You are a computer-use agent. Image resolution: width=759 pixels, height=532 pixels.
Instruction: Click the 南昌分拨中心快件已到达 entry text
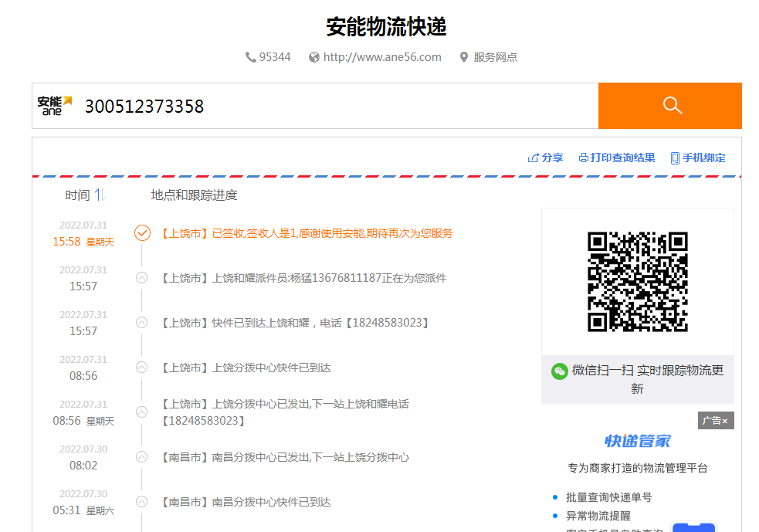click(246, 502)
